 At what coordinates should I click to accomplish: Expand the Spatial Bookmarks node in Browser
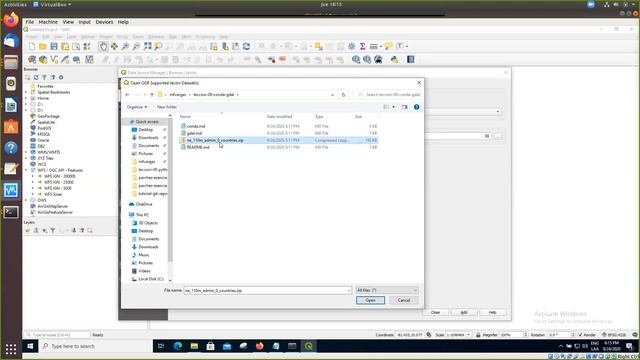(27, 92)
